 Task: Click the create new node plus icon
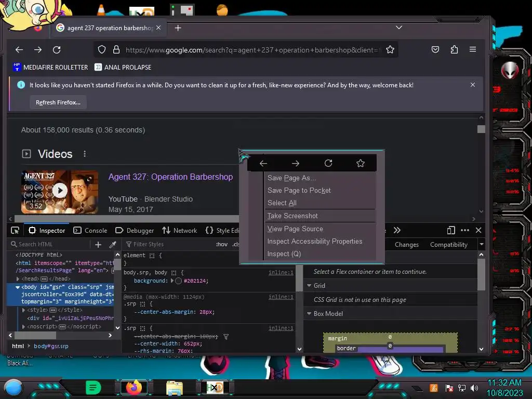(98, 245)
